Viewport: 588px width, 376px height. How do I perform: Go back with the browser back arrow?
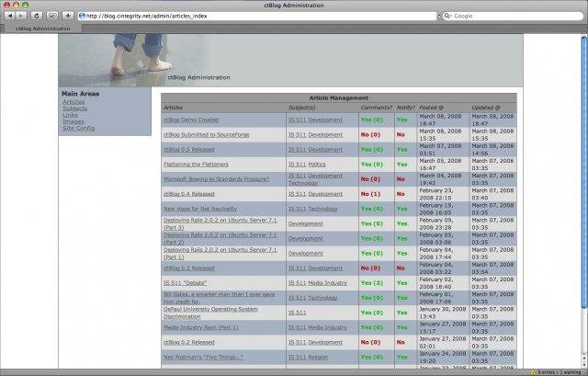tap(10, 16)
